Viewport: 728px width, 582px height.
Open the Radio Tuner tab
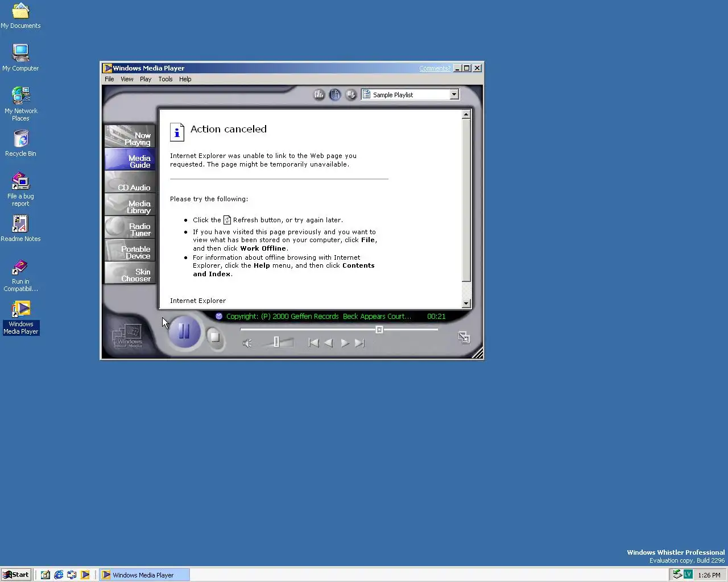[x=130, y=227]
